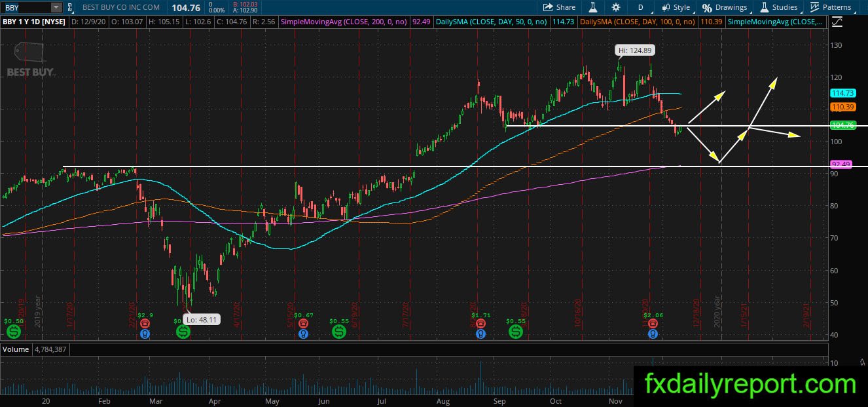Click the $1.71 earnings phone icon
This screenshot has height=407, width=868.
coord(480,324)
